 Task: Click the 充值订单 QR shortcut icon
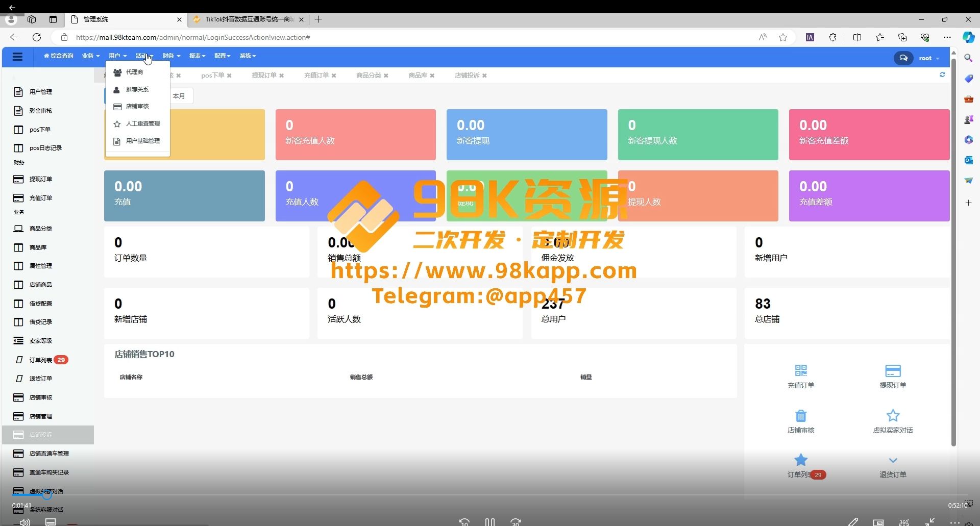point(801,370)
